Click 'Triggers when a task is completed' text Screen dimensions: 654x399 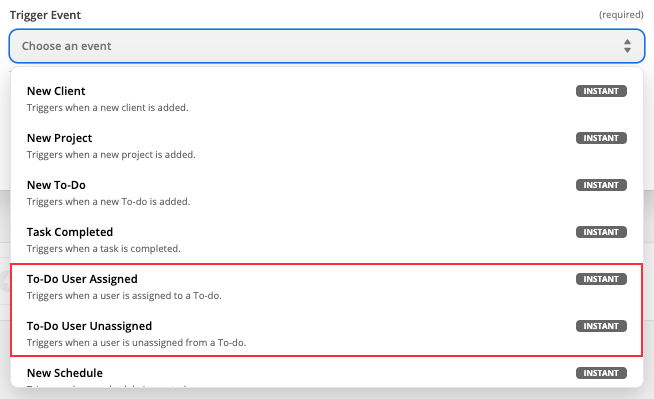point(103,248)
